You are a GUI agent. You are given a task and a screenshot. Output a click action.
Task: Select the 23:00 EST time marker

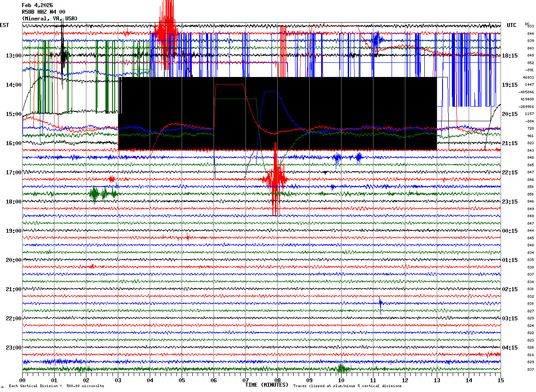coord(13,348)
